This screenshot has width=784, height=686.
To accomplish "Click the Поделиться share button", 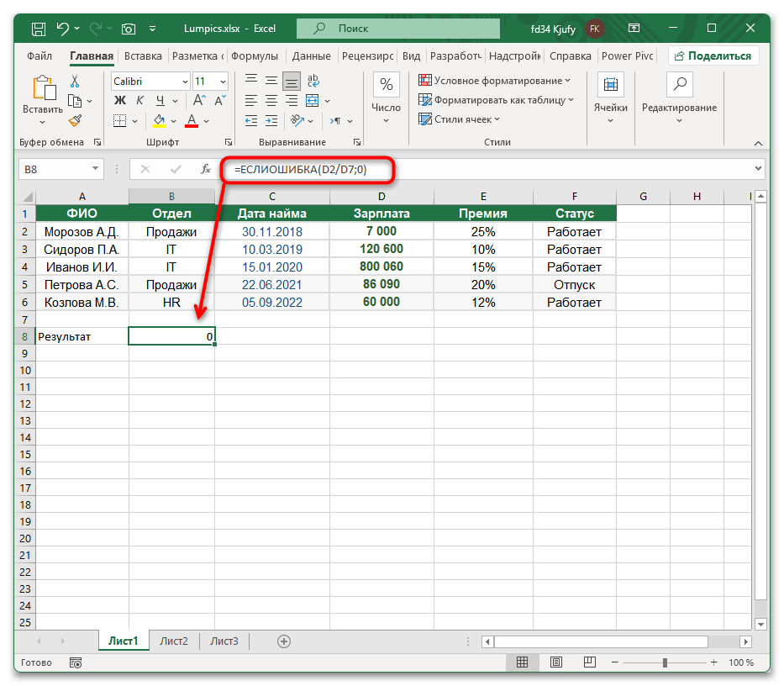I will pyautogui.click(x=713, y=56).
